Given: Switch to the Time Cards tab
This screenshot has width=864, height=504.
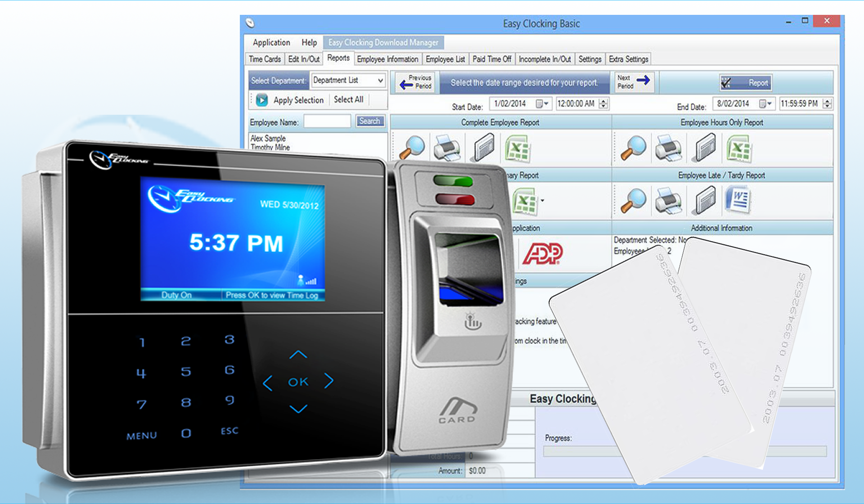Looking at the screenshot, I should [x=264, y=58].
